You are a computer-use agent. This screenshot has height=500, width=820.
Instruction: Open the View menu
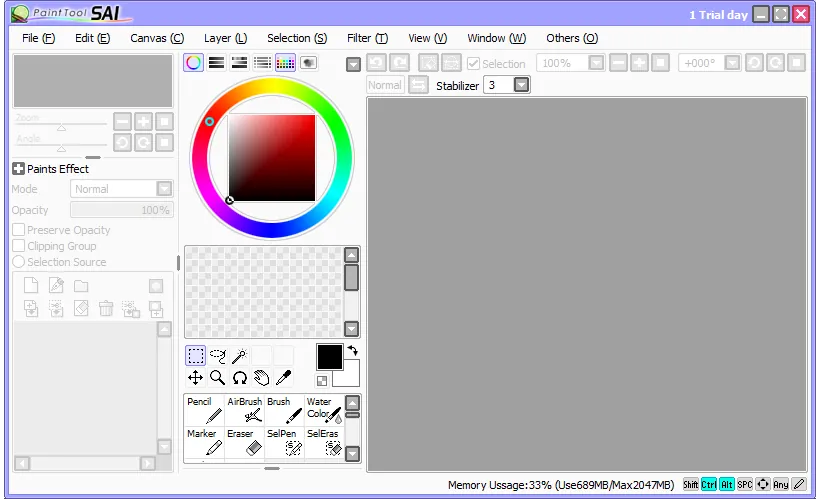point(428,38)
